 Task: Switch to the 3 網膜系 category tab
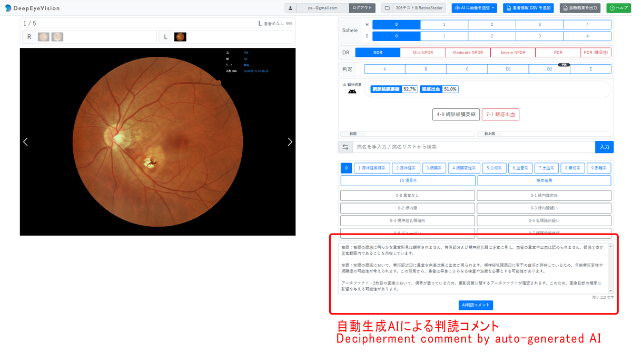pos(434,168)
